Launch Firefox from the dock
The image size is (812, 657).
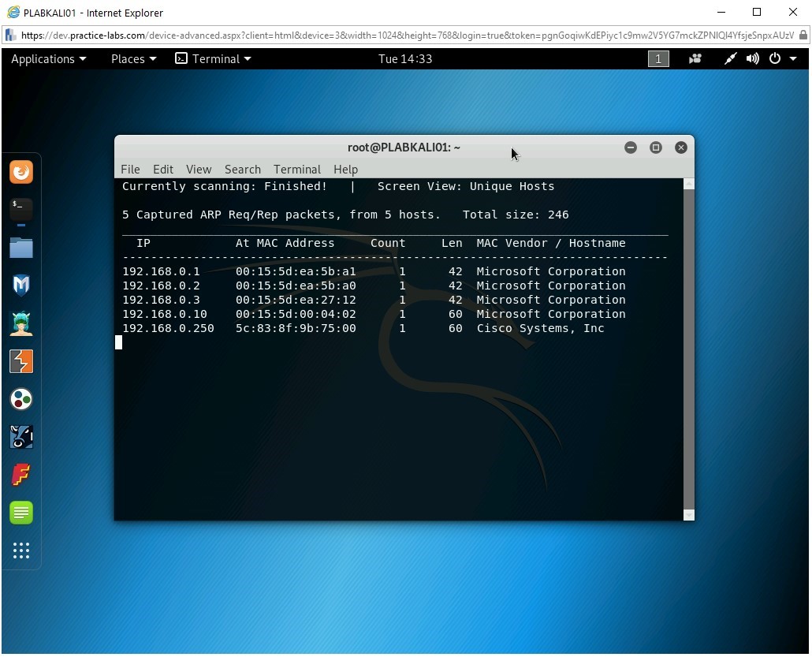(21, 171)
